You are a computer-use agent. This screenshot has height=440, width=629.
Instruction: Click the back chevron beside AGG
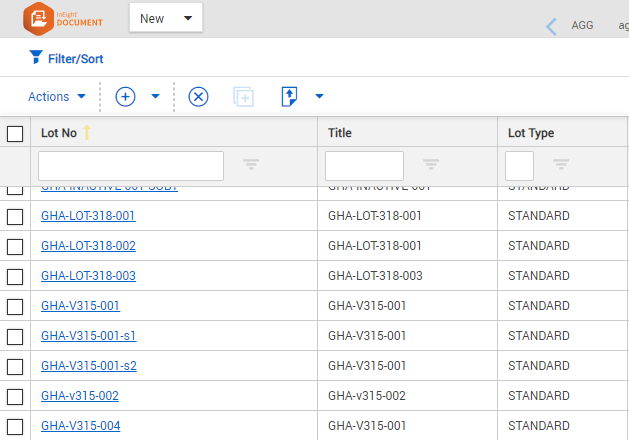click(x=552, y=26)
